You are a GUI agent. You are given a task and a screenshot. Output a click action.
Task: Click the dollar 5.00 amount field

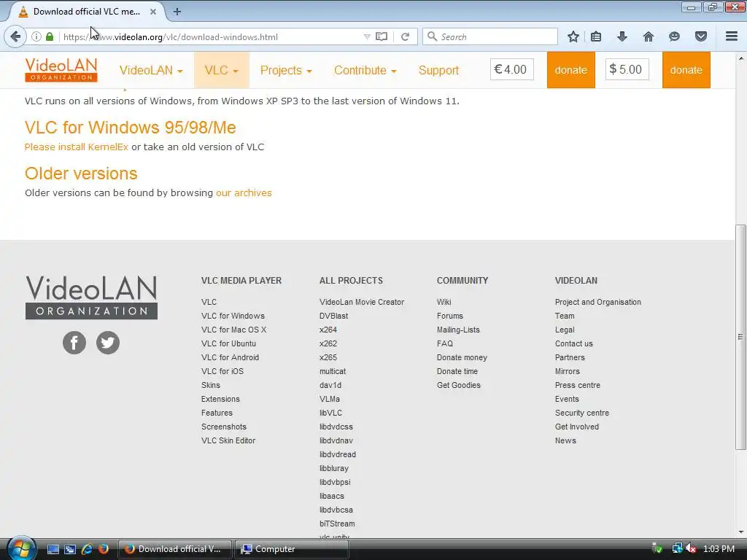pyautogui.click(x=627, y=69)
